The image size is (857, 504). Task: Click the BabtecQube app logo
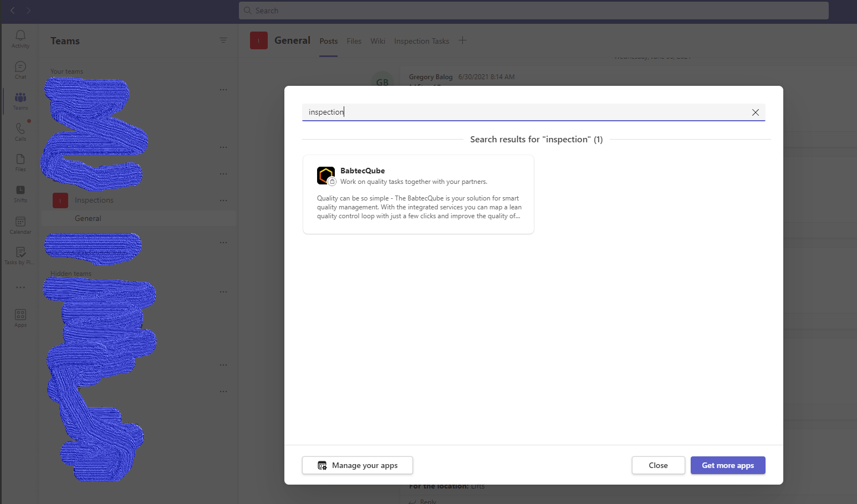point(326,176)
